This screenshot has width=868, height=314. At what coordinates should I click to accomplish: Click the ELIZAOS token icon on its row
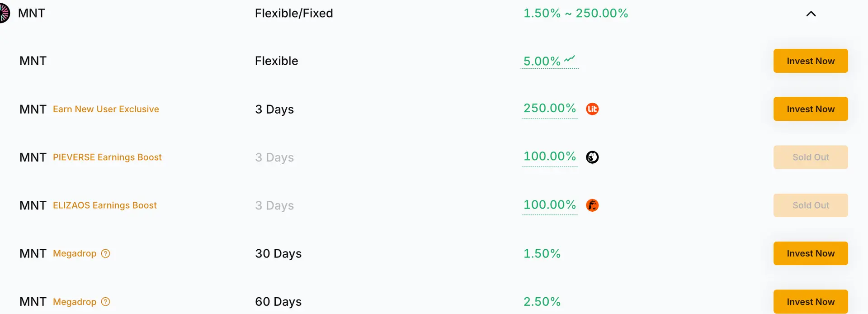(592, 205)
